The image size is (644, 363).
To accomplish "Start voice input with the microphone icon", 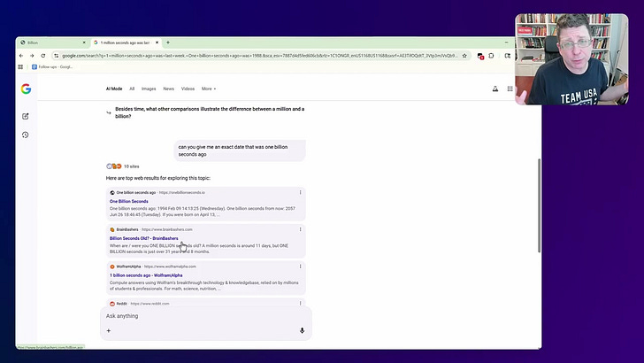I will click(302, 330).
